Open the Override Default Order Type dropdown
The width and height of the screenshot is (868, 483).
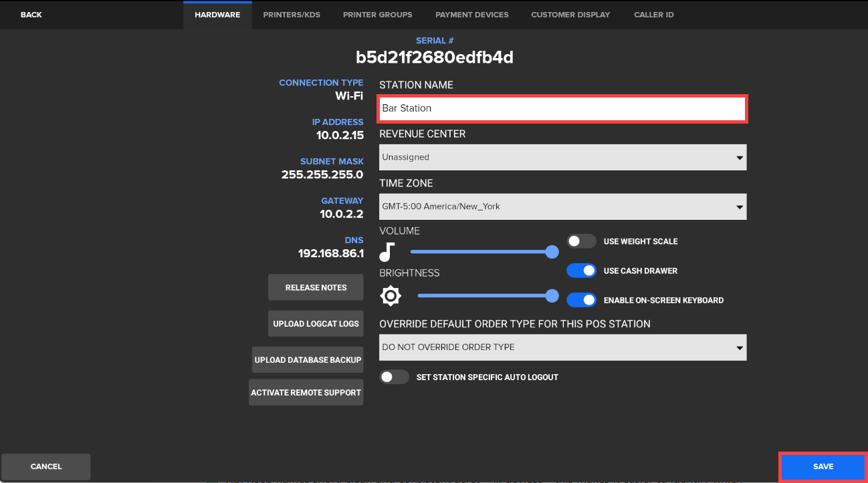562,347
